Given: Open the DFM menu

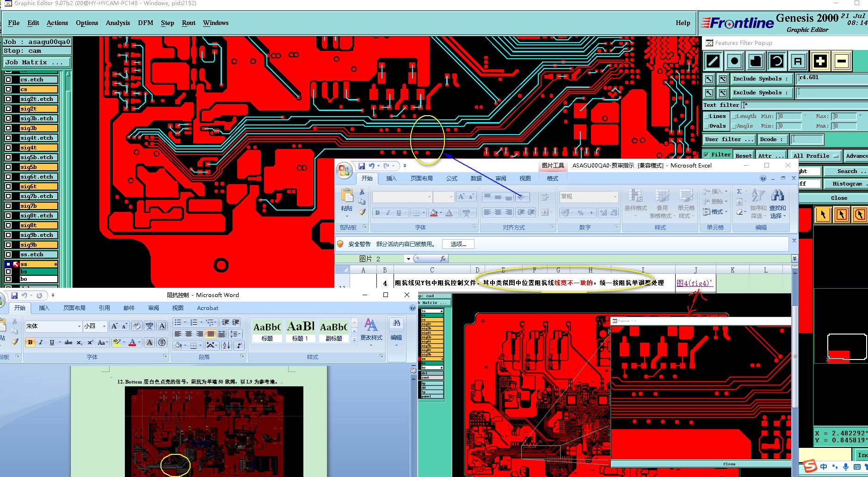Looking at the screenshot, I should 146,23.
